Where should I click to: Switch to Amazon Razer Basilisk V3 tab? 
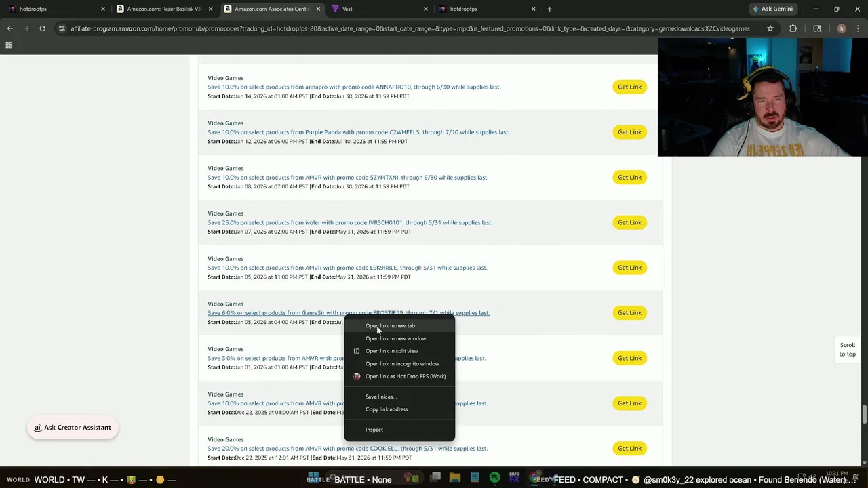point(165,9)
